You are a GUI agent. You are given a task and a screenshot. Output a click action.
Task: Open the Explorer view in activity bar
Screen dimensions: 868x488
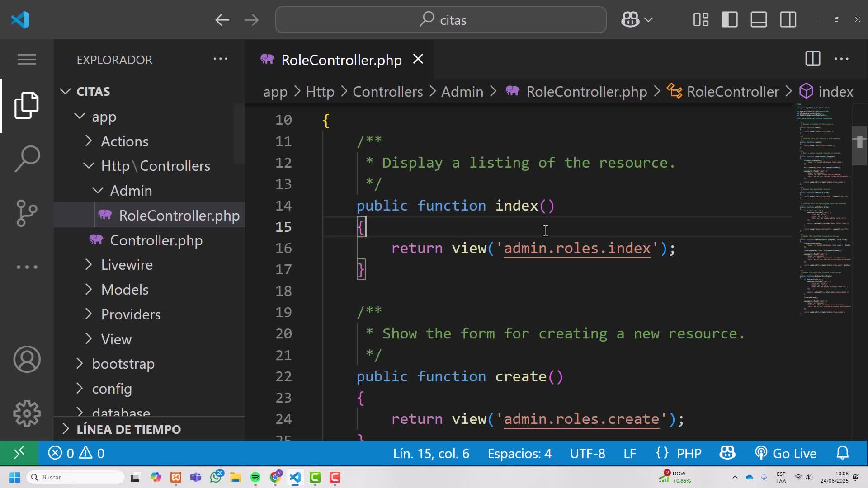coord(27,105)
